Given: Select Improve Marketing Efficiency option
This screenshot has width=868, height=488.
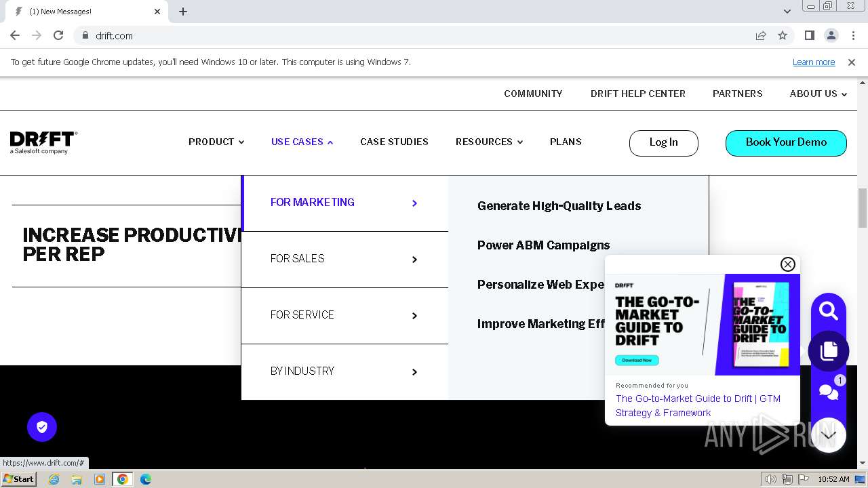Looking at the screenshot, I should (540, 324).
